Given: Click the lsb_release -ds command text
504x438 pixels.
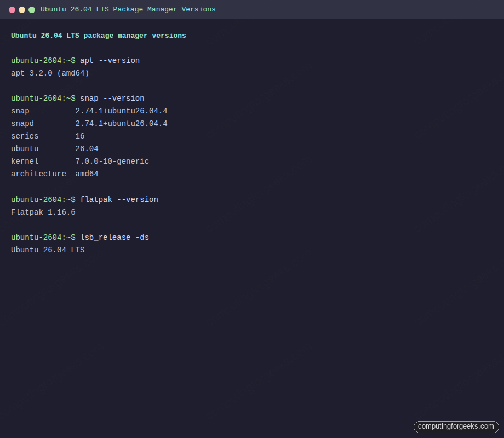Looking at the screenshot, I should [x=114, y=237].
